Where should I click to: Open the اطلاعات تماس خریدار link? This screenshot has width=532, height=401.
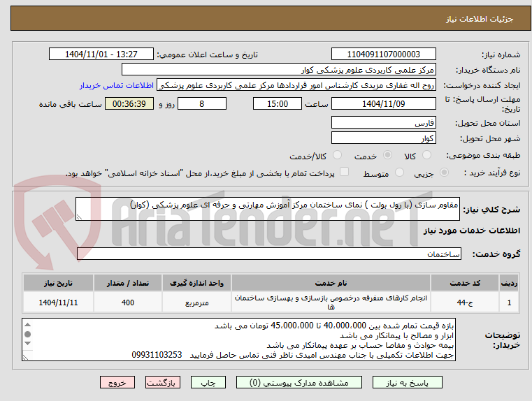tap(117, 85)
